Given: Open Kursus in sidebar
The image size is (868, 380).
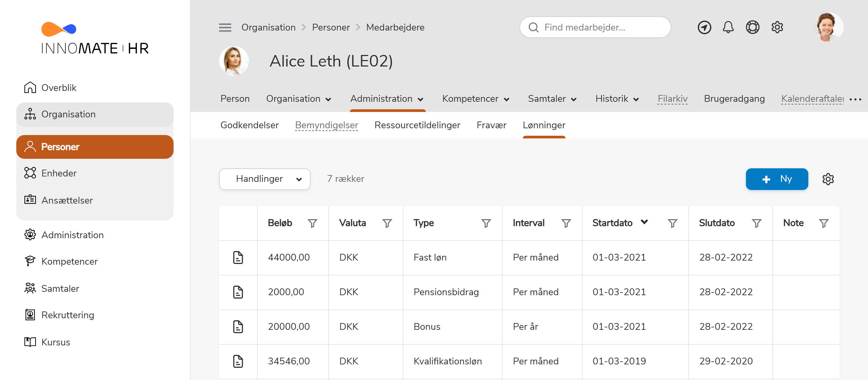Looking at the screenshot, I should [95, 342].
